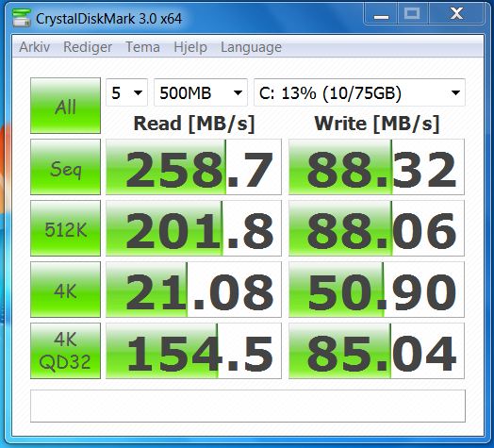Open the test count dropdown showing 5
Screen dimensions: 494x448
pyautogui.click(x=126, y=92)
